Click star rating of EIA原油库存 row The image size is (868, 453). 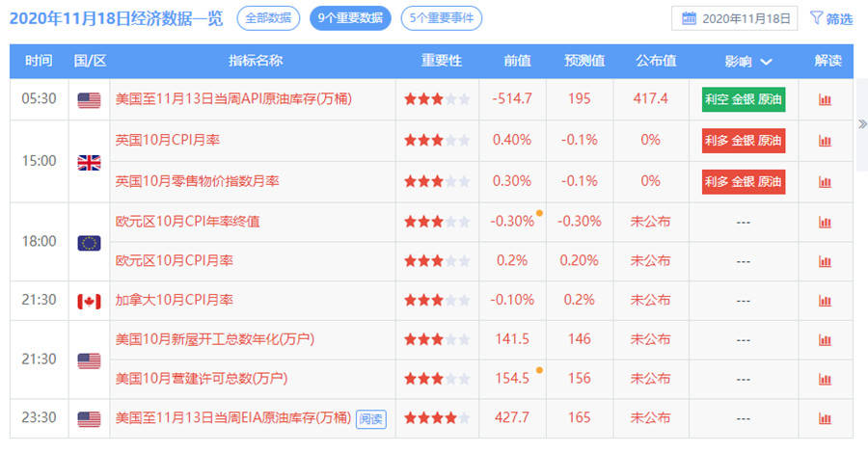(437, 418)
